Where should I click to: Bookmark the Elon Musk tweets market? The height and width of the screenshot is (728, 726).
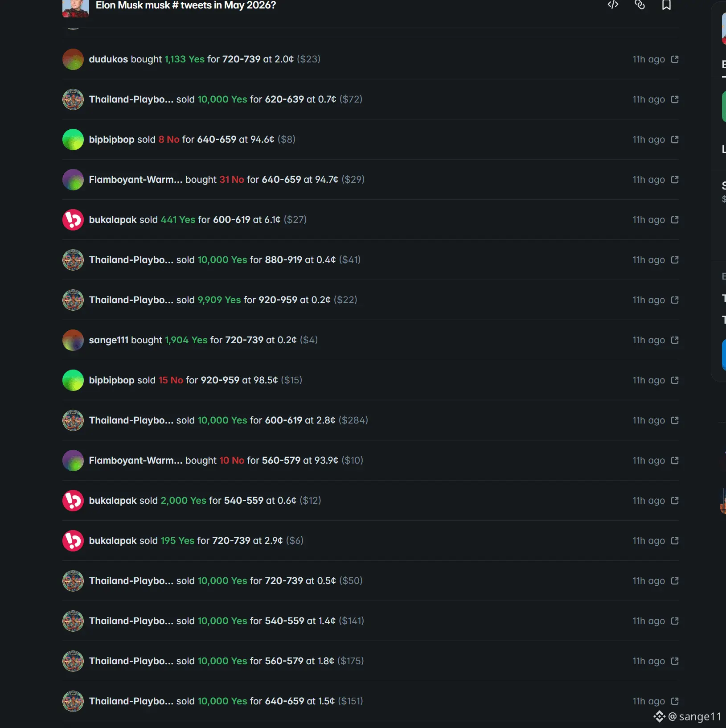[666, 4]
